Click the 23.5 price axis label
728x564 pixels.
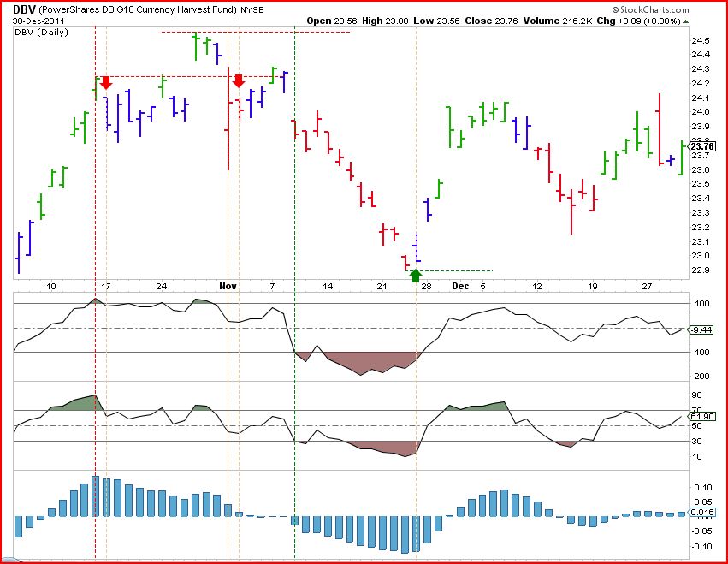coord(700,184)
